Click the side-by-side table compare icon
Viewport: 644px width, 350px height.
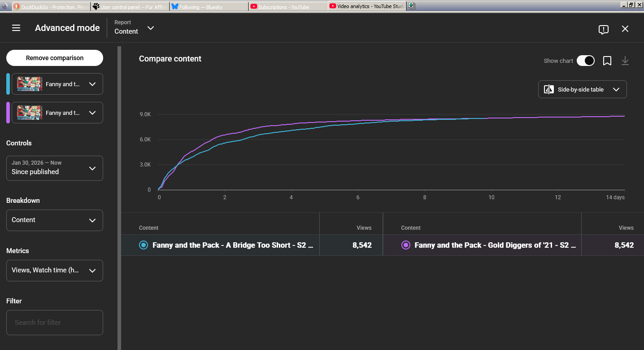548,89
